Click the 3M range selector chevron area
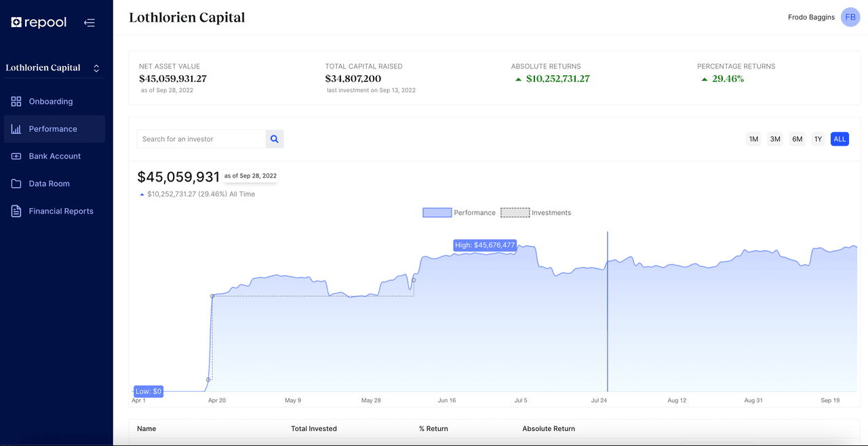 775,138
